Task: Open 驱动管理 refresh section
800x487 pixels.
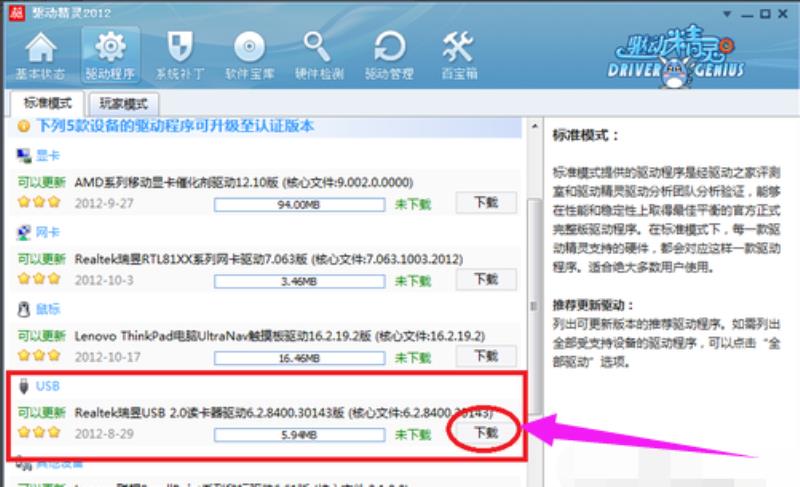Action: tap(389, 56)
